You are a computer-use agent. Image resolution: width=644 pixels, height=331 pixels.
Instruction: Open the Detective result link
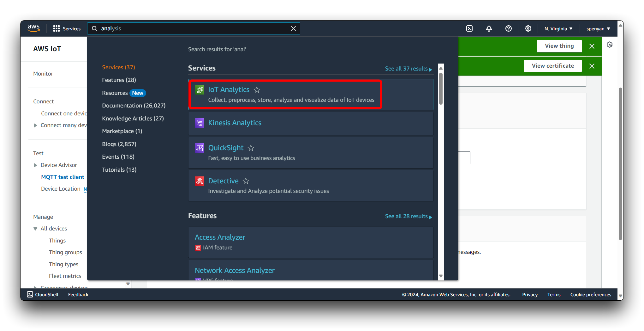coord(223,181)
